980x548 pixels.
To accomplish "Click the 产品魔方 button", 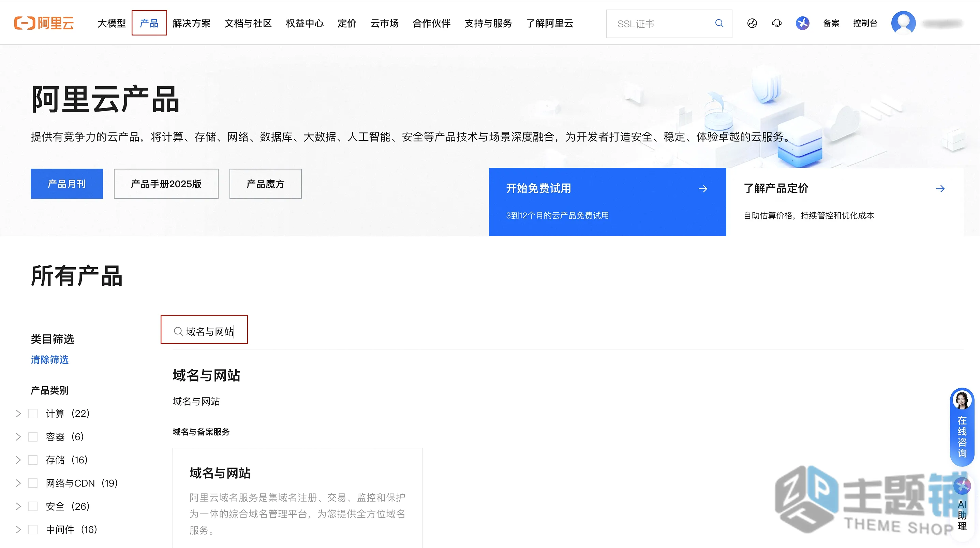I will point(266,184).
